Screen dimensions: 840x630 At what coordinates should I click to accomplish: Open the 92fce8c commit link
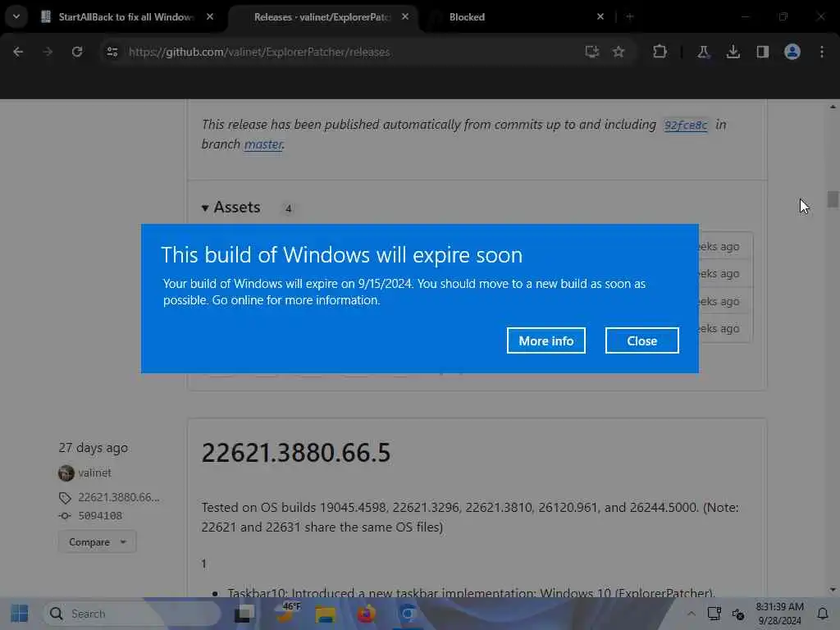tap(686, 125)
